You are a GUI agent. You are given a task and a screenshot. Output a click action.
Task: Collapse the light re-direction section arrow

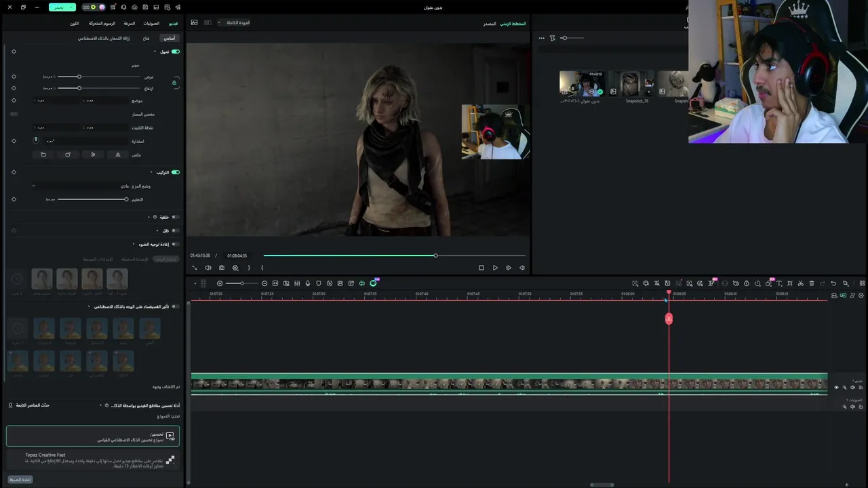pos(134,244)
